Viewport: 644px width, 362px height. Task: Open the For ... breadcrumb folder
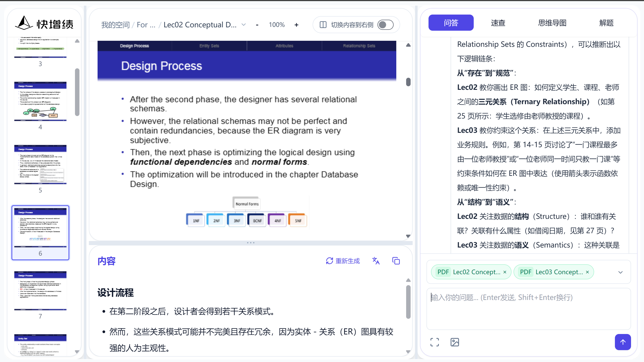(x=146, y=25)
